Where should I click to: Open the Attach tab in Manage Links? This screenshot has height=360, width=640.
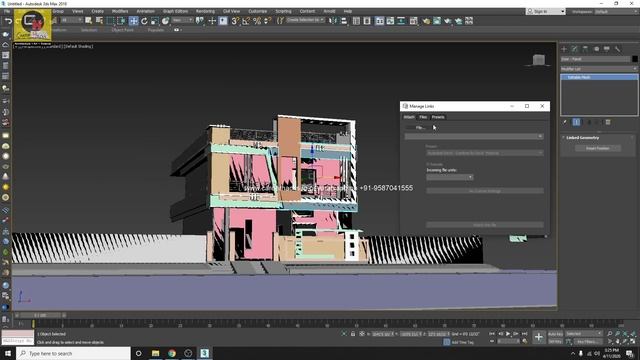coord(409,117)
